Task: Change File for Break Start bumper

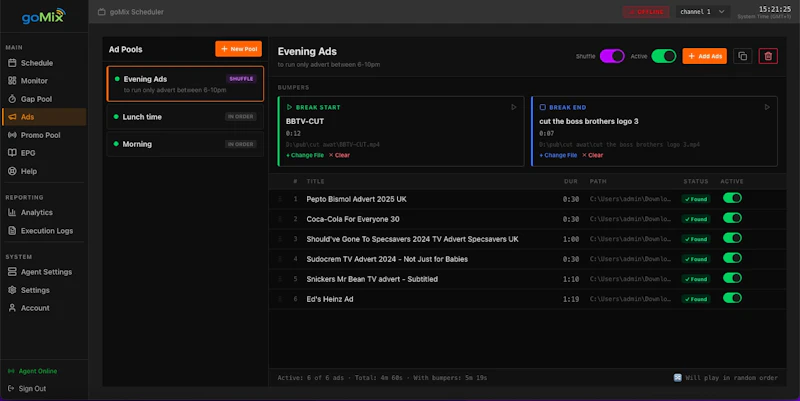Action: pos(305,155)
